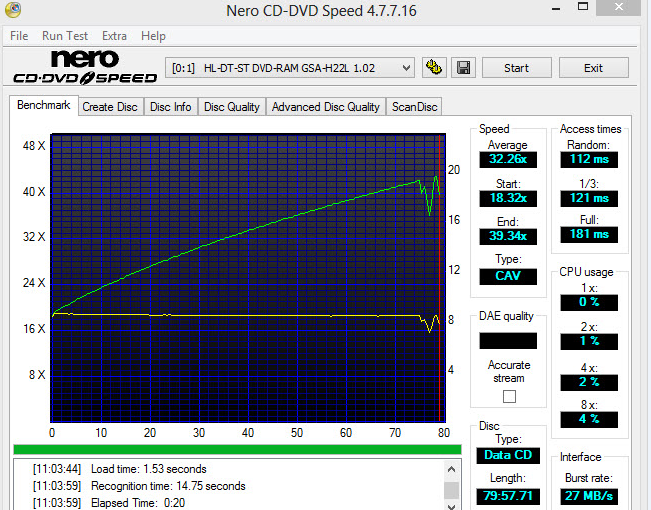
Task: Click the log scrollbar down arrow
Action: pos(452,506)
